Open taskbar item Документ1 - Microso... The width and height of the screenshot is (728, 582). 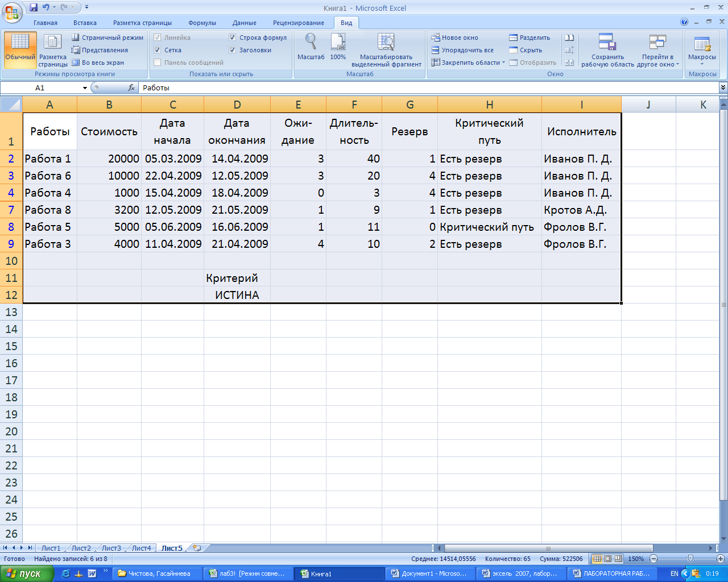click(431, 573)
